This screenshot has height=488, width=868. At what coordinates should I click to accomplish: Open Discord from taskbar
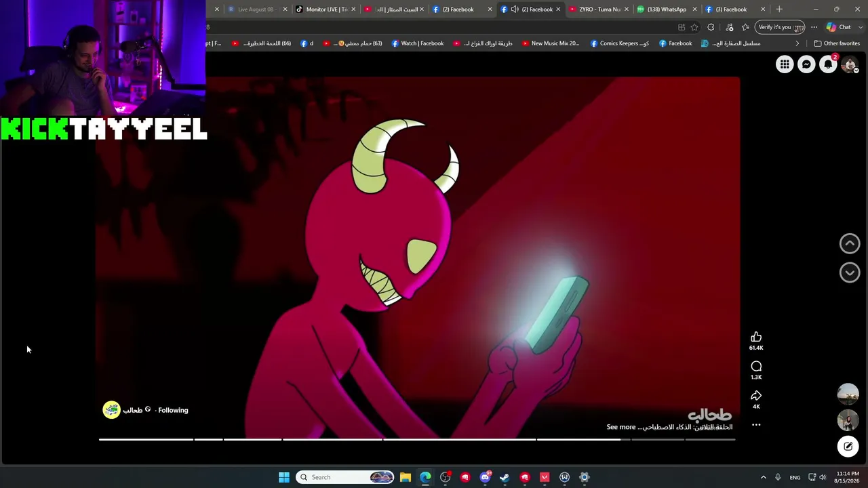coord(485,477)
